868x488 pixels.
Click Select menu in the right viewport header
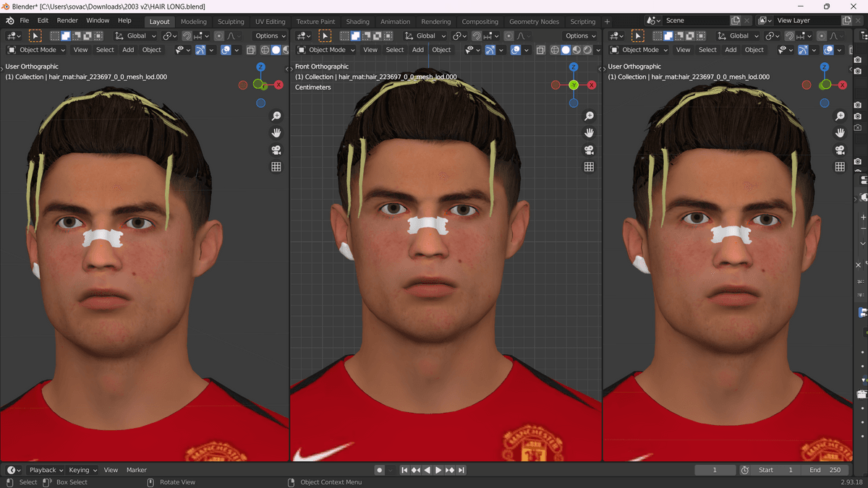[708, 50]
